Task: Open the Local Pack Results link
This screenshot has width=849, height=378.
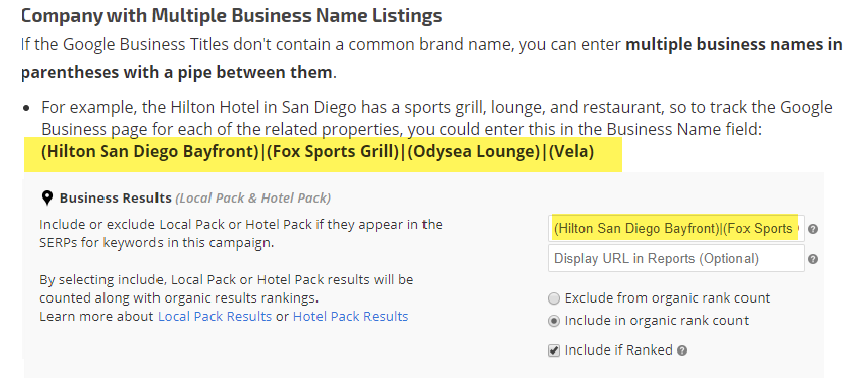Action: click(214, 316)
